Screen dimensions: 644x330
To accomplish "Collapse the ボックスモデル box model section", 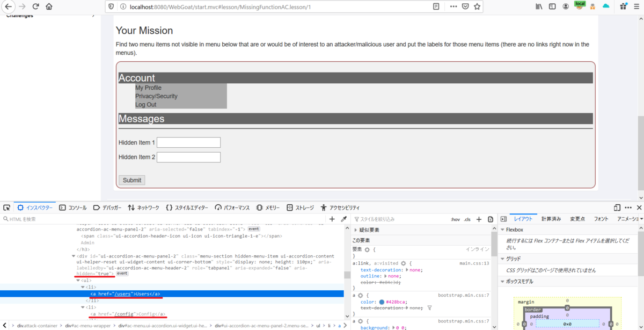I will point(502,282).
